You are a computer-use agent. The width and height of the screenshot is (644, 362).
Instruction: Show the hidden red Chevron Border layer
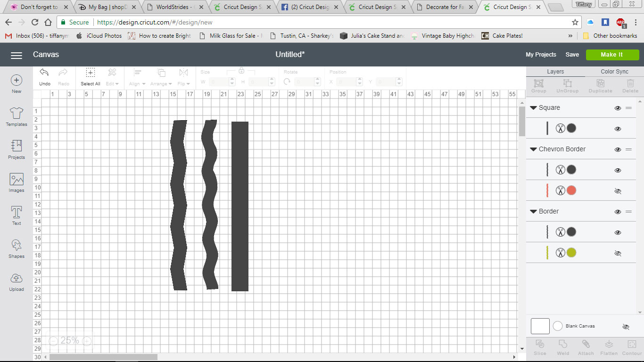point(618,191)
